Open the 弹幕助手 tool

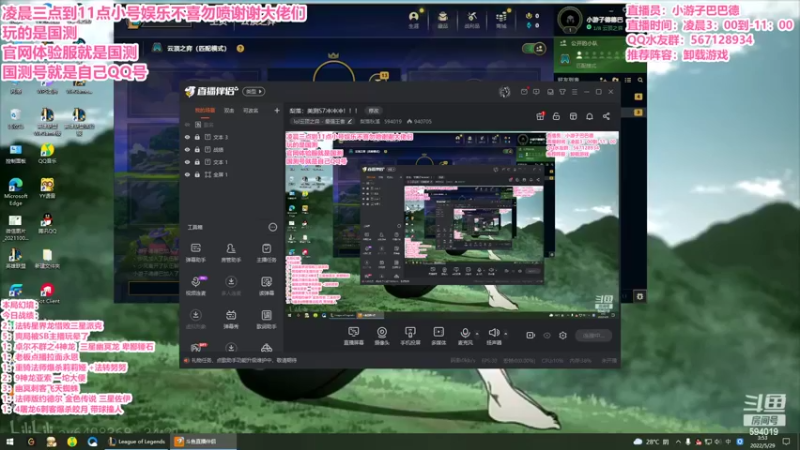click(x=195, y=253)
